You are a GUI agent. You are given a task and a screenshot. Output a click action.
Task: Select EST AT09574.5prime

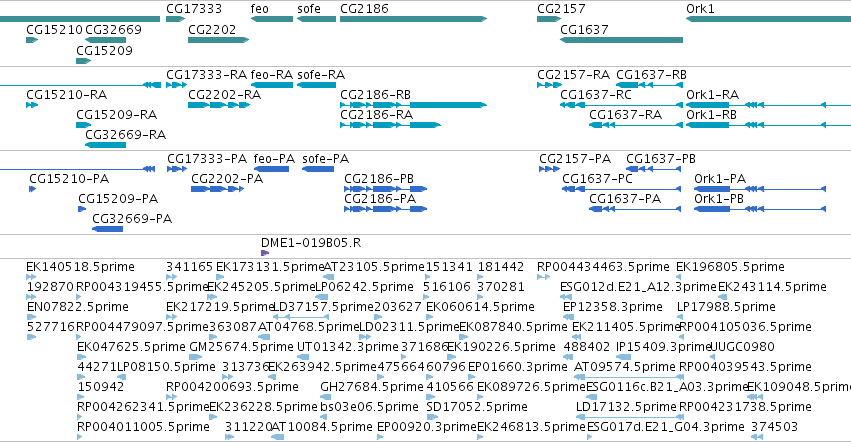tap(628, 377)
